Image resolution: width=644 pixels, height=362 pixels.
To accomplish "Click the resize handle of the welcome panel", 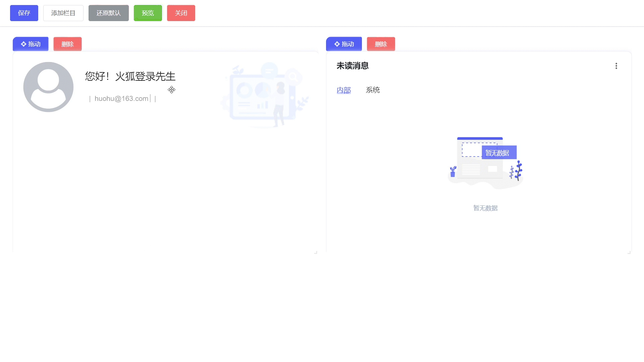I will point(316,252).
